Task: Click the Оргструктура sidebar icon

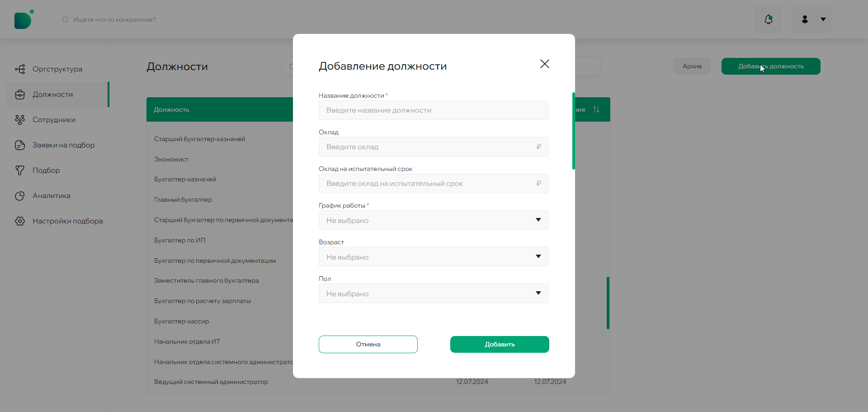Action: point(20,69)
